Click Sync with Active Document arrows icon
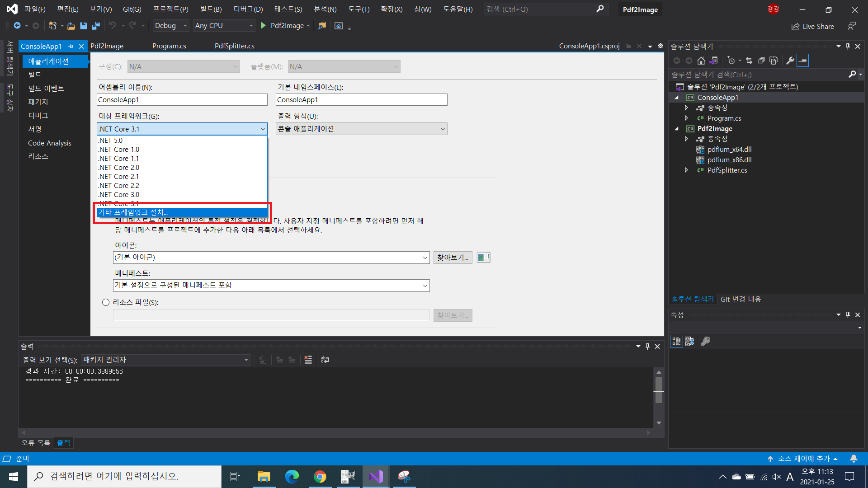Screen dimensions: 868x488 click(x=749, y=61)
